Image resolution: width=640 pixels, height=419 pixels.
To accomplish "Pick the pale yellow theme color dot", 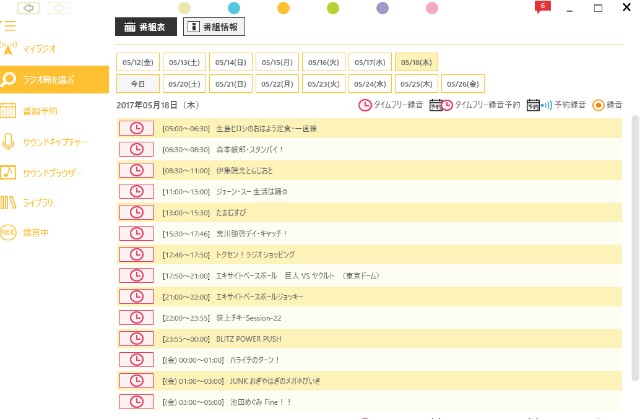I will pos(184,8).
